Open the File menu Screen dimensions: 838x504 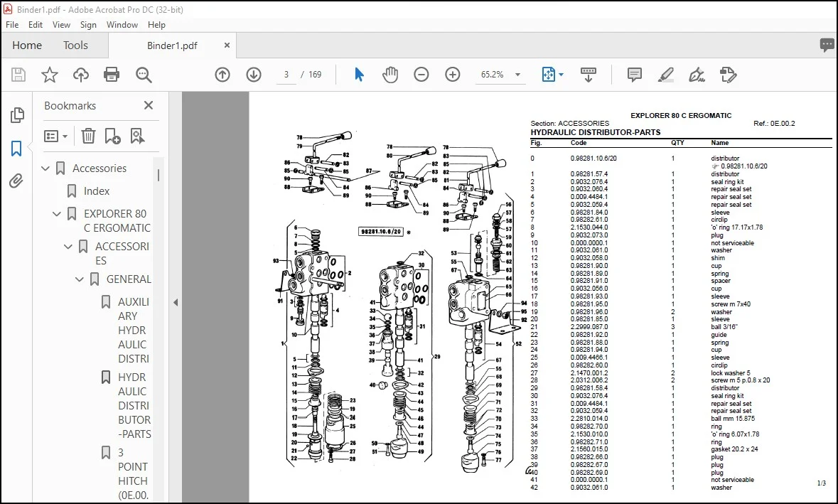click(x=12, y=25)
